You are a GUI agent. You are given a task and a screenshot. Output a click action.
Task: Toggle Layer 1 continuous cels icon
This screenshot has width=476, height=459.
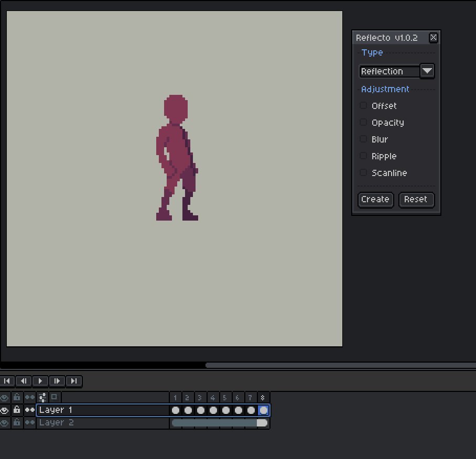(x=29, y=410)
